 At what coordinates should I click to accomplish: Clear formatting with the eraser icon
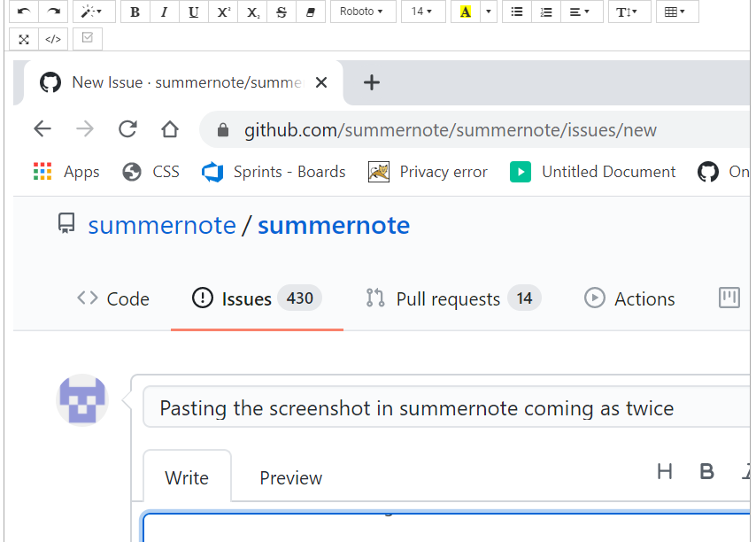(x=311, y=12)
